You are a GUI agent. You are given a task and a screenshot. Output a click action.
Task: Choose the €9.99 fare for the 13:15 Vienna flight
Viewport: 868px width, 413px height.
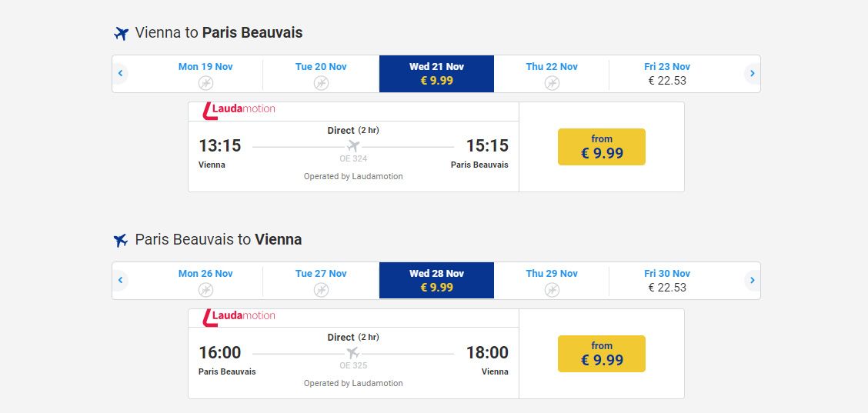[x=601, y=147]
